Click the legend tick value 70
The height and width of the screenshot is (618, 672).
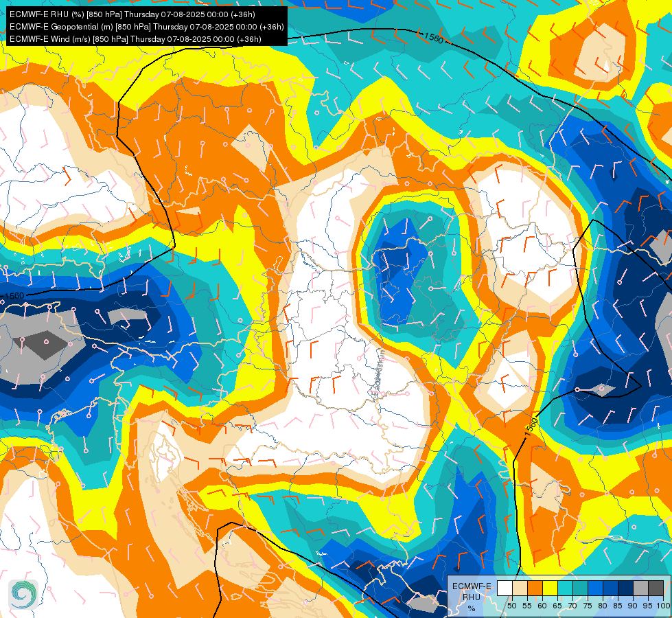pyautogui.click(x=572, y=606)
